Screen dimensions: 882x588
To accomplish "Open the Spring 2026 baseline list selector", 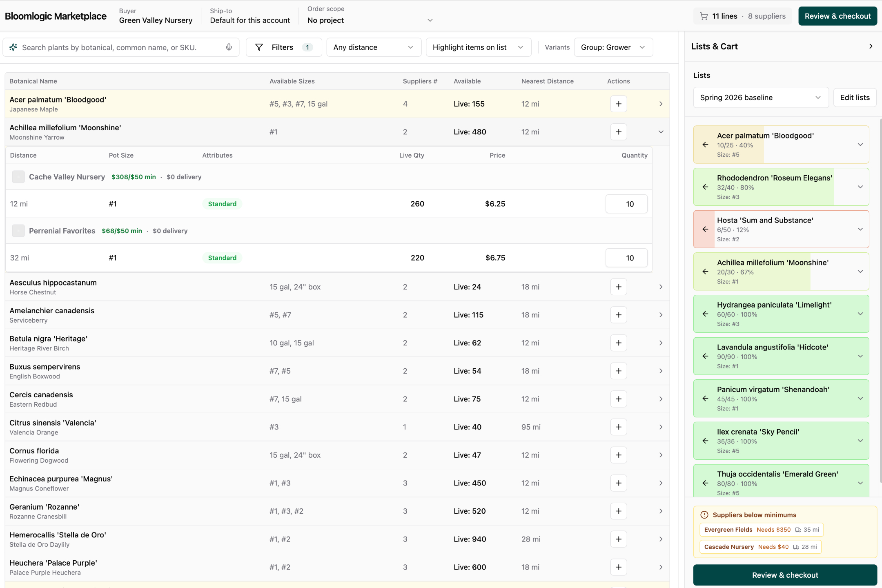I will coord(760,97).
